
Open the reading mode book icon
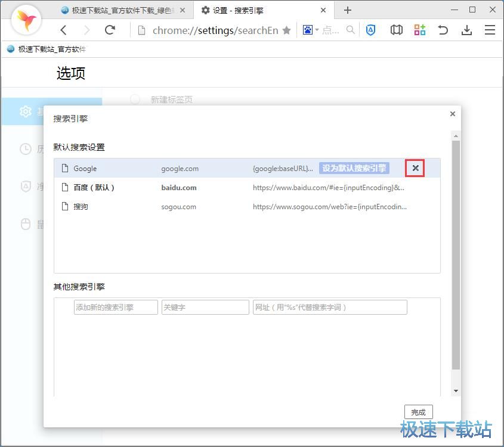click(x=396, y=30)
